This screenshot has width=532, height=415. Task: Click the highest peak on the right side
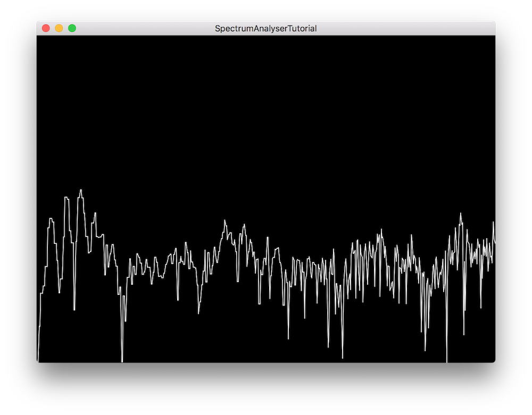461,214
